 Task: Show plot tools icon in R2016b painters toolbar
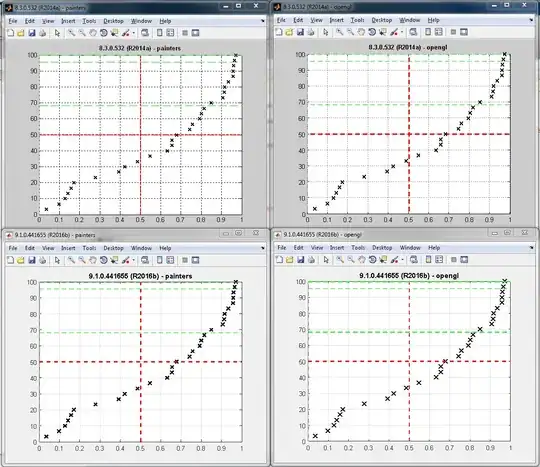pyautogui.click(x=195, y=260)
